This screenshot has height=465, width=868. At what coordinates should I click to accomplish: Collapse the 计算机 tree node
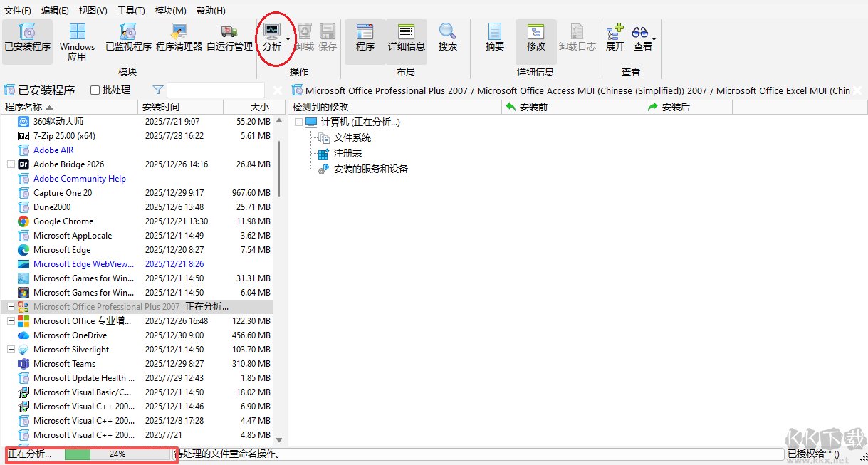[x=298, y=122]
